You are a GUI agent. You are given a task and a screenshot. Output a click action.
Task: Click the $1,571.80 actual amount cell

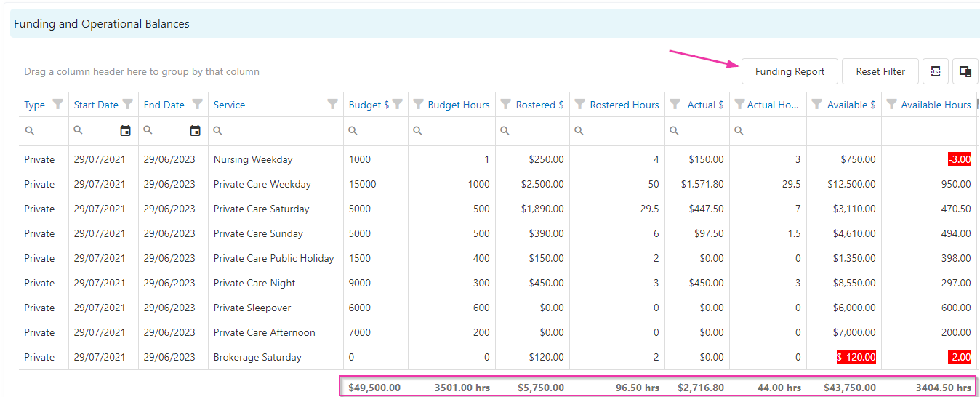click(702, 184)
